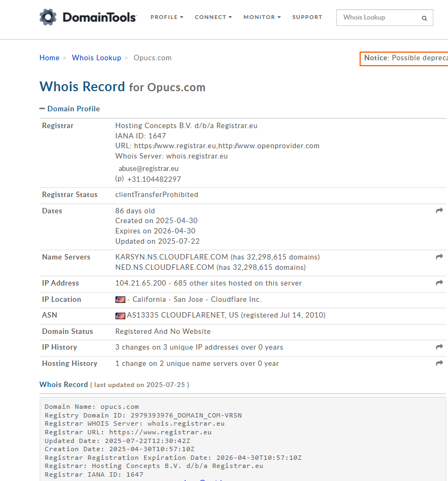Click 'Registrar IANA ID: 1647' raw line
Screen dimensions: 448x481
tap(94, 474)
